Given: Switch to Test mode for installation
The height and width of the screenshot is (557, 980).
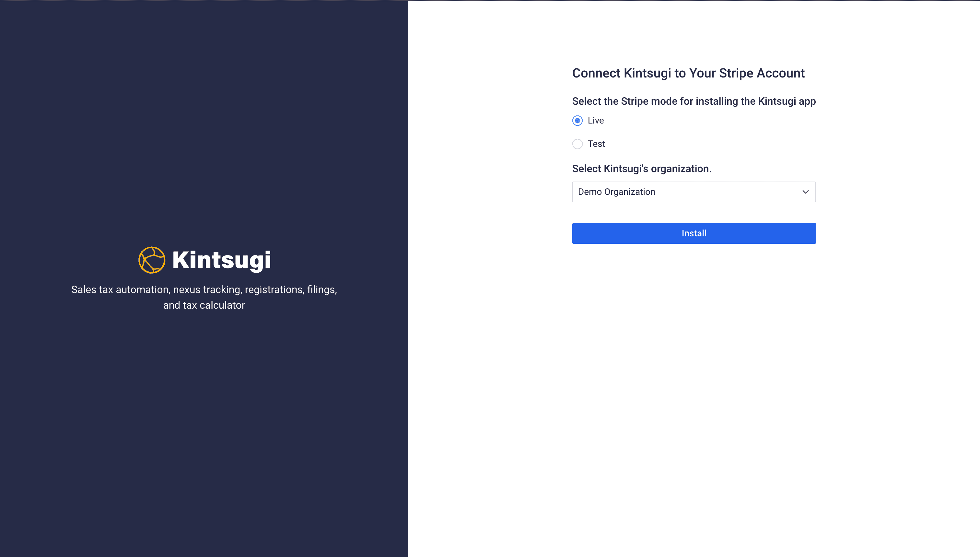Looking at the screenshot, I should [577, 144].
